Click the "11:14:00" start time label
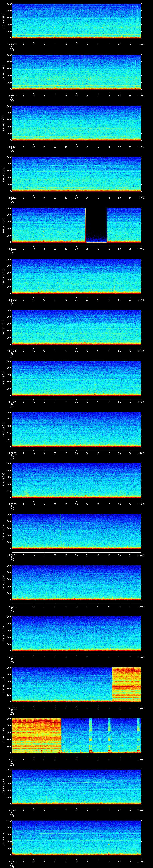This screenshot has width=153, height=868. [12, 44]
